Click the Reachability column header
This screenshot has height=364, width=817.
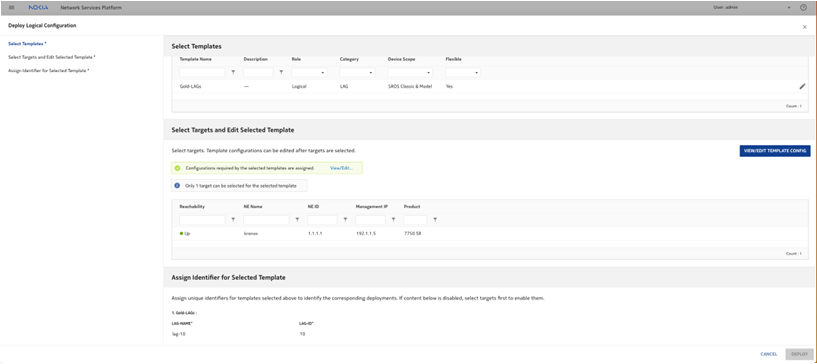192,206
